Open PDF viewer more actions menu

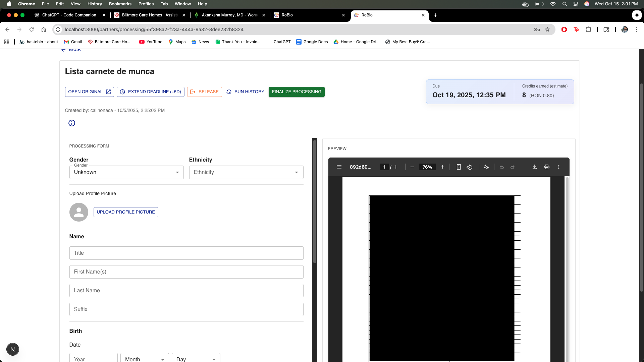coord(558,167)
